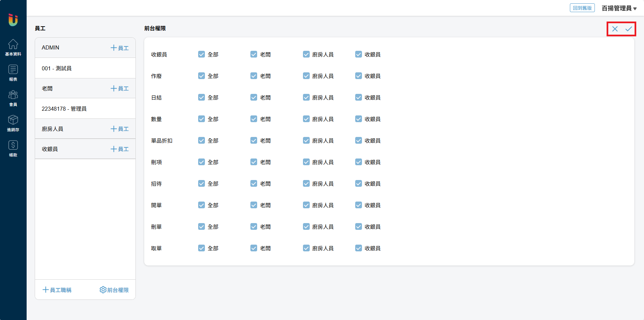The height and width of the screenshot is (320, 644).
Task: Cancel editing with the X icon
Action: pyautogui.click(x=615, y=29)
